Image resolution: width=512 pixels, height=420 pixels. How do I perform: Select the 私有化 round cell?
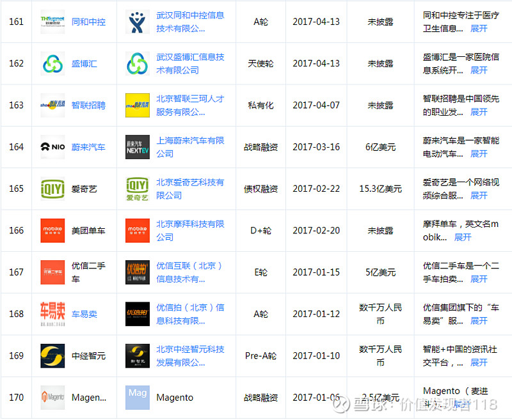260,105
